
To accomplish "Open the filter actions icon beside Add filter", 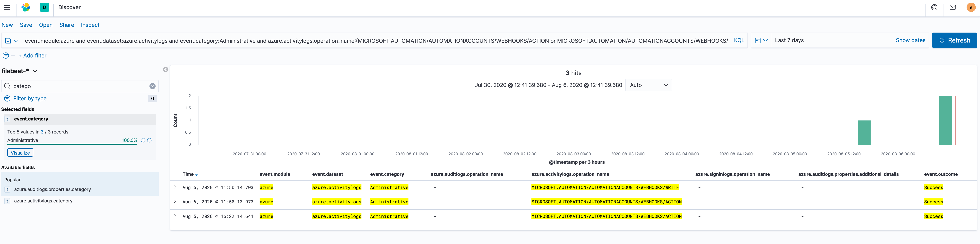I will tap(5, 56).
